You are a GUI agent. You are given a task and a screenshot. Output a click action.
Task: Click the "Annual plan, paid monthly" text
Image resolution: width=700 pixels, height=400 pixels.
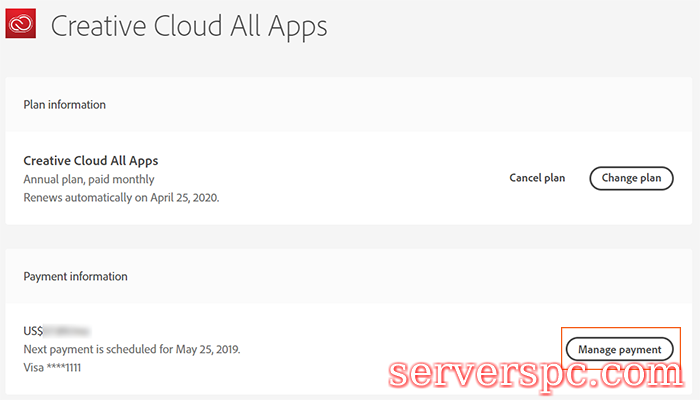tap(89, 179)
